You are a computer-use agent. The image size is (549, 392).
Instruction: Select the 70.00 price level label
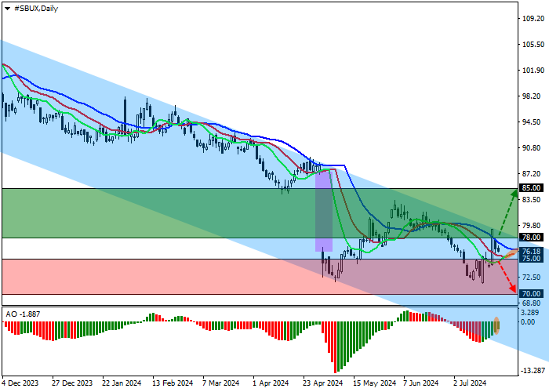pos(531,294)
